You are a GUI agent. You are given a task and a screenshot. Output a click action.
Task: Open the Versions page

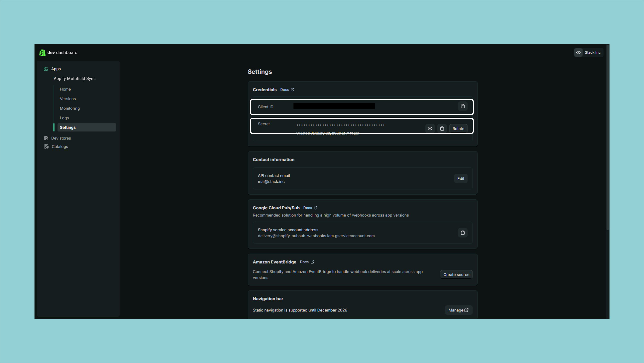pos(68,99)
